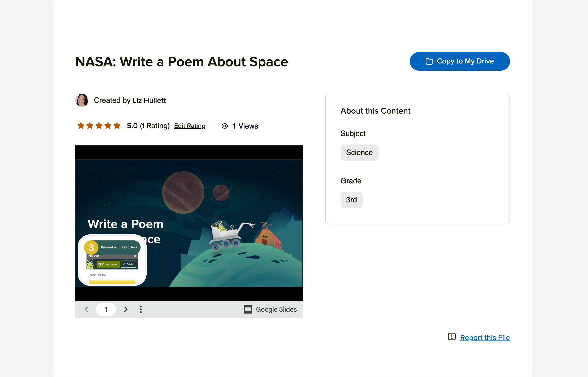Go to the previous slide arrow
The height and width of the screenshot is (377, 588).
pyautogui.click(x=86, y=309)
